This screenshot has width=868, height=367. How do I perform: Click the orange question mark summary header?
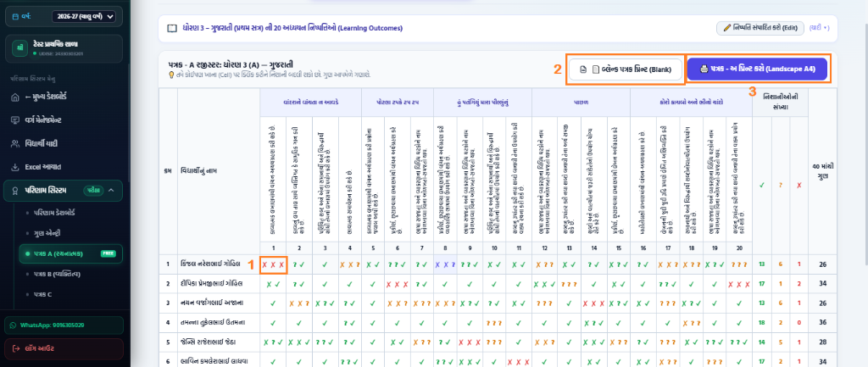781,185
